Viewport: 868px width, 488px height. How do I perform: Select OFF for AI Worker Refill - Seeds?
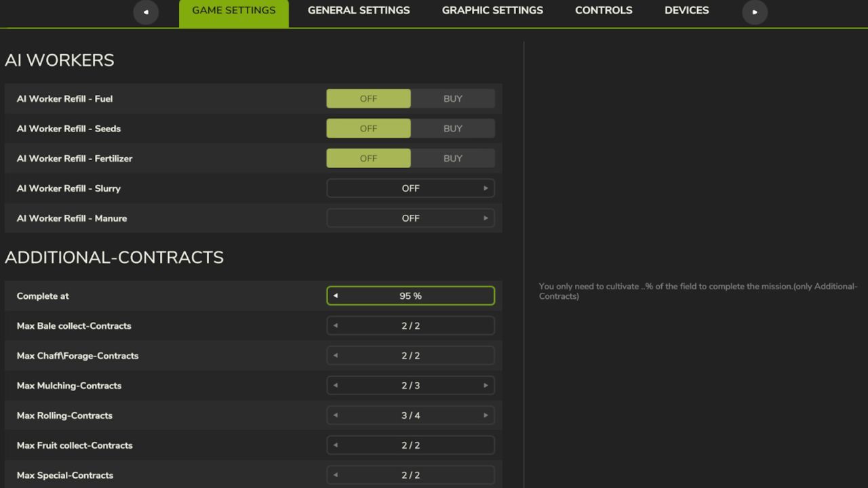point(368,128)
